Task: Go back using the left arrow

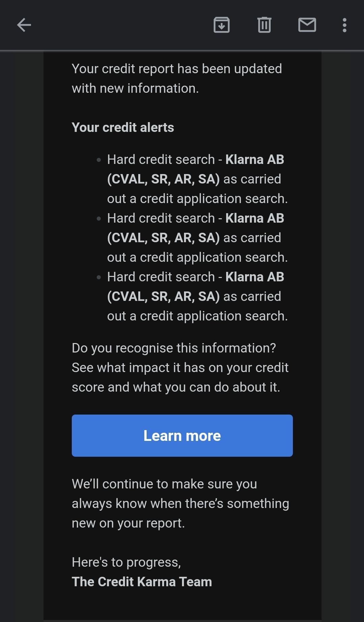Action: [24, 25]
